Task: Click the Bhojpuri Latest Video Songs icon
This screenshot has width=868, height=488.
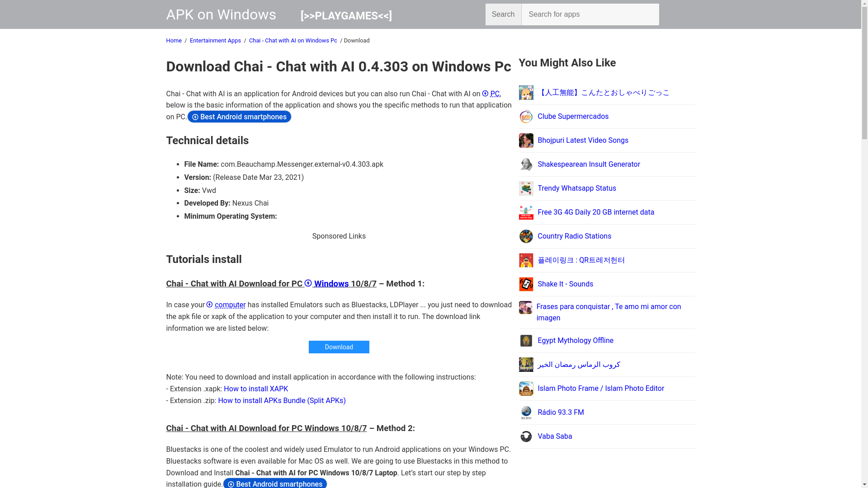Action: pos(526,141)
